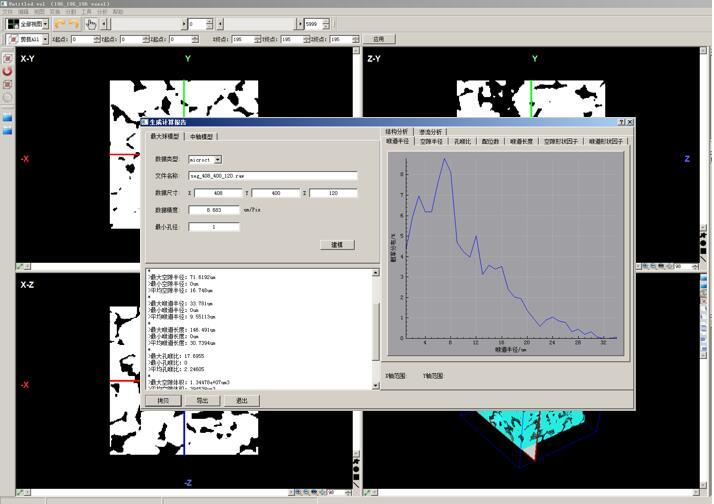Expand the 全部视图 view dropdown
The width and height of the screenshot is (714, 504).
[44, 23]
